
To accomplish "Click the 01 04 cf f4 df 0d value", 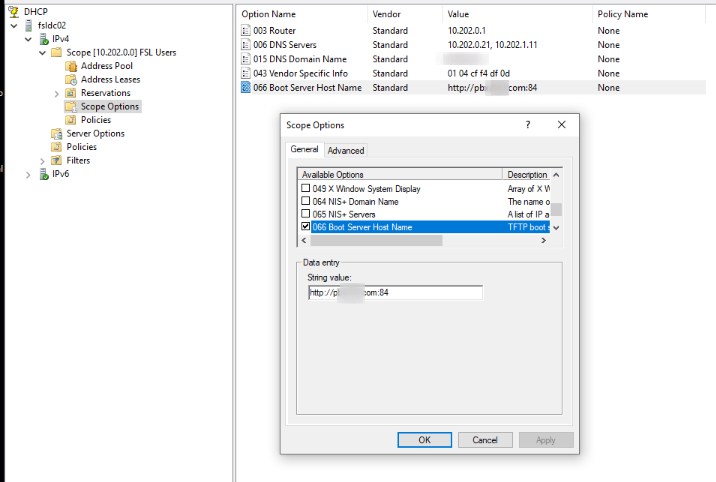I will pyautogui.click(x=479, y=73).
